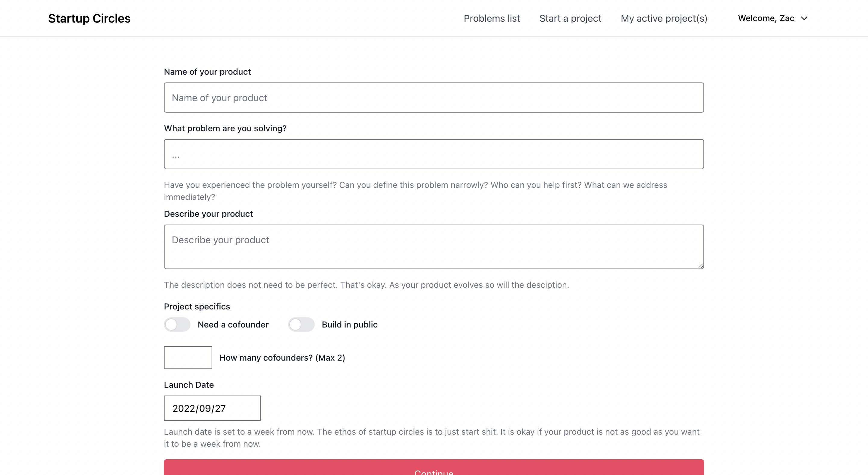Click inside the Describe your product textarea
868x475 pixels.
pyautogui.click(x=434, y=247)
